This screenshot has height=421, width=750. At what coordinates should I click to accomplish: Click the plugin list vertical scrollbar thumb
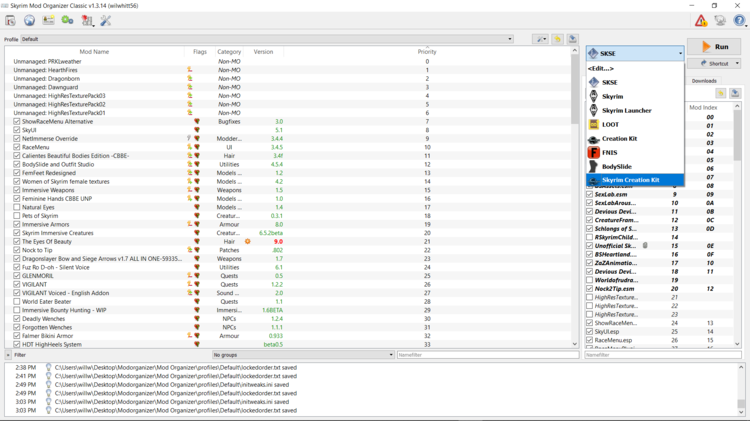pos(737,135)
